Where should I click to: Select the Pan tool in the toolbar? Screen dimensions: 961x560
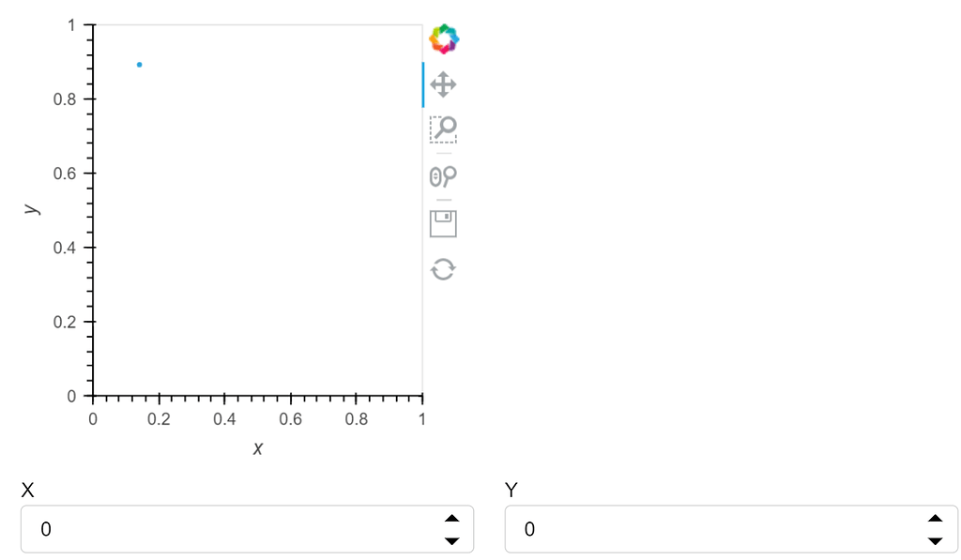pos(442,84)
